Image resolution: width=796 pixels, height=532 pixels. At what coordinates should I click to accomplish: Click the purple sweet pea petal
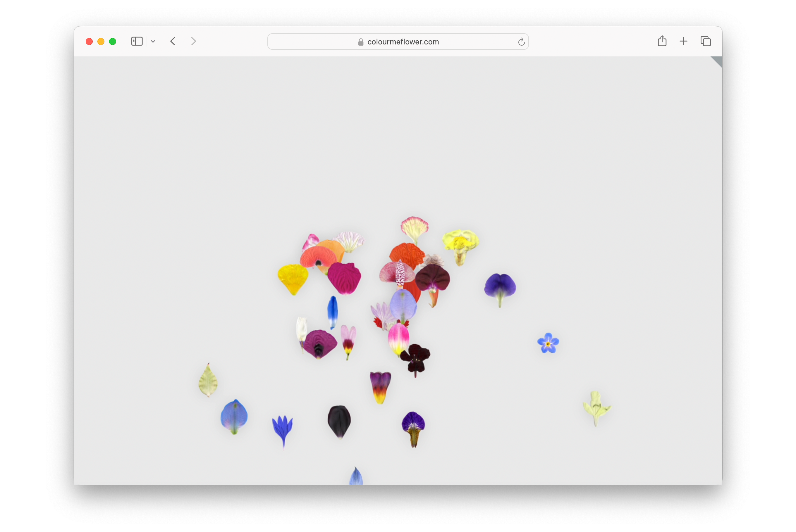pyautogui.click(x=500, y=285)
